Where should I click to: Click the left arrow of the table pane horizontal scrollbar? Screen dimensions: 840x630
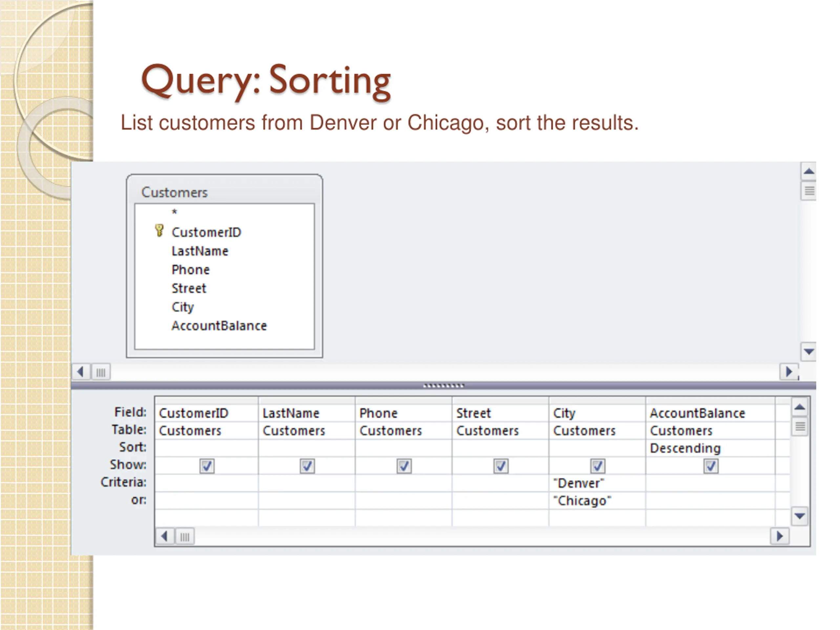coord(81,372)
